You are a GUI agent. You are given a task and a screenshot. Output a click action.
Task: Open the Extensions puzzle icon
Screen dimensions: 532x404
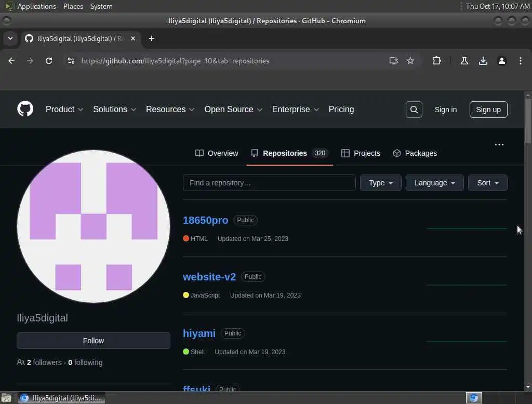point(436,61)
